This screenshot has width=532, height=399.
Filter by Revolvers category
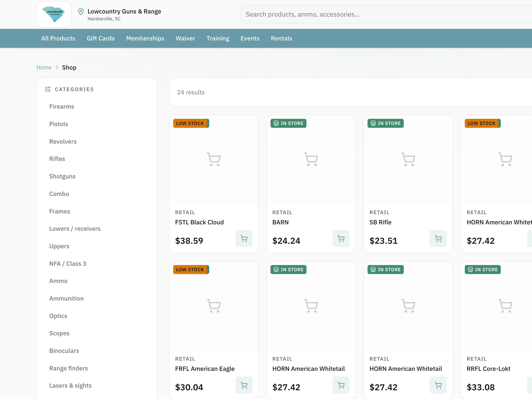(63, 142)
